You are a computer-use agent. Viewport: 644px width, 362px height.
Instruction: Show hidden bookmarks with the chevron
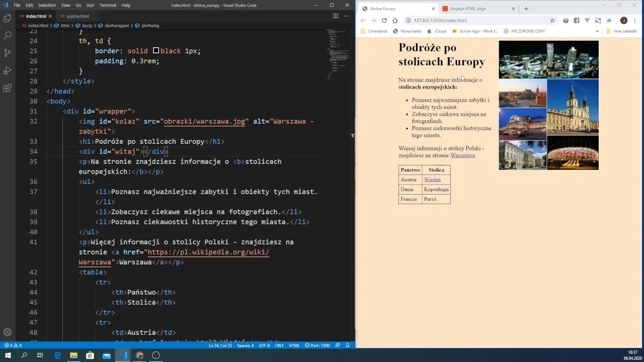[597, 31]
